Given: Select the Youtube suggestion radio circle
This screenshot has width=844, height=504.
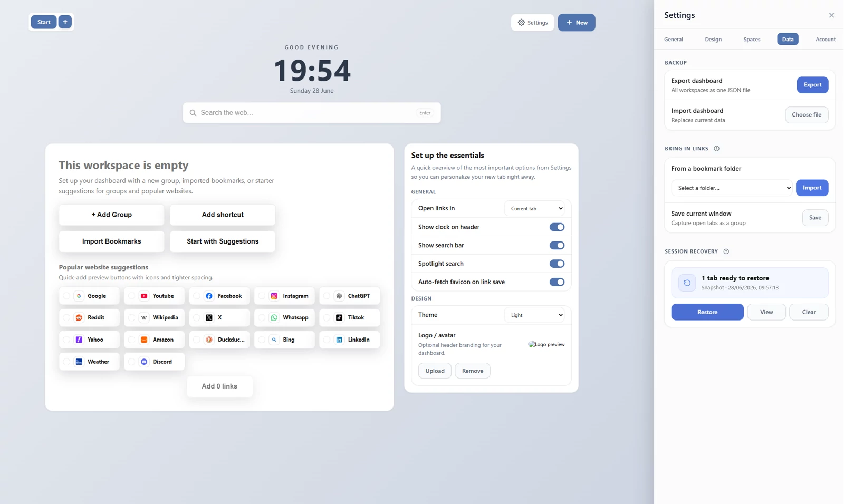Looking at the screenshot, I should coord(131,296).
